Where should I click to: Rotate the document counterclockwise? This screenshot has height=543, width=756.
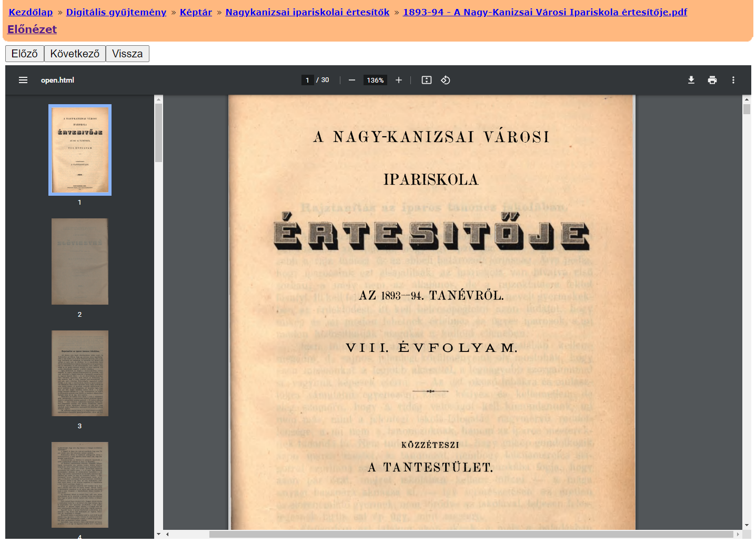[x=446, y=80]
